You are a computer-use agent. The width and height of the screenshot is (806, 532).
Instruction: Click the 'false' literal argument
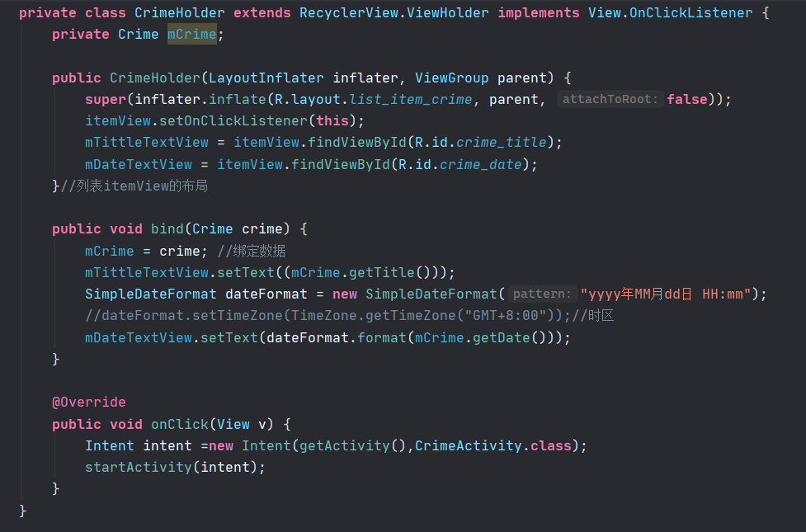pyautogui.click(x=687, y=100)
